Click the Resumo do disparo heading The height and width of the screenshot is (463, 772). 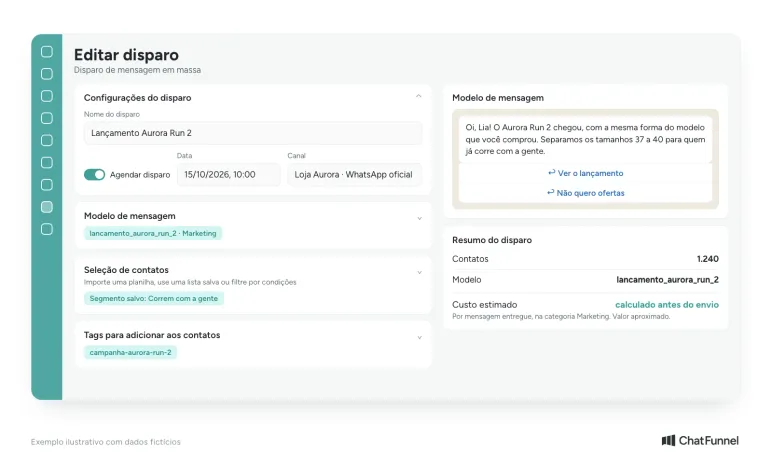[492, 240]
